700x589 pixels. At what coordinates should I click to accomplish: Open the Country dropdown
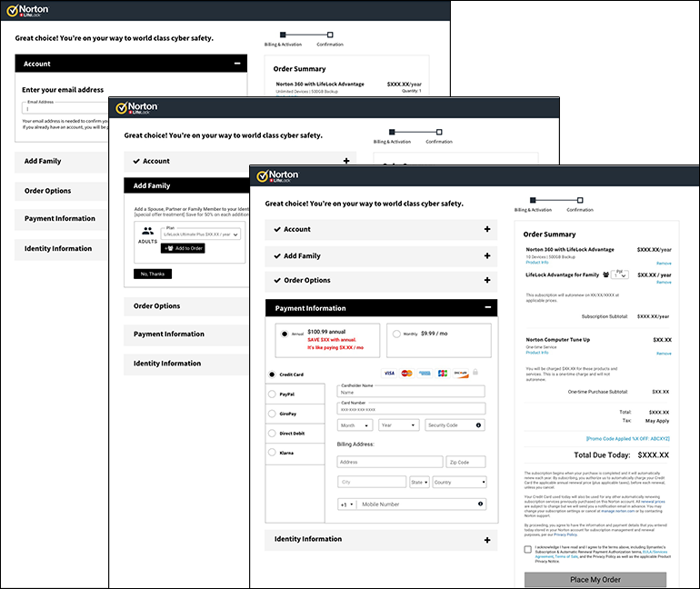click(459, 482)
